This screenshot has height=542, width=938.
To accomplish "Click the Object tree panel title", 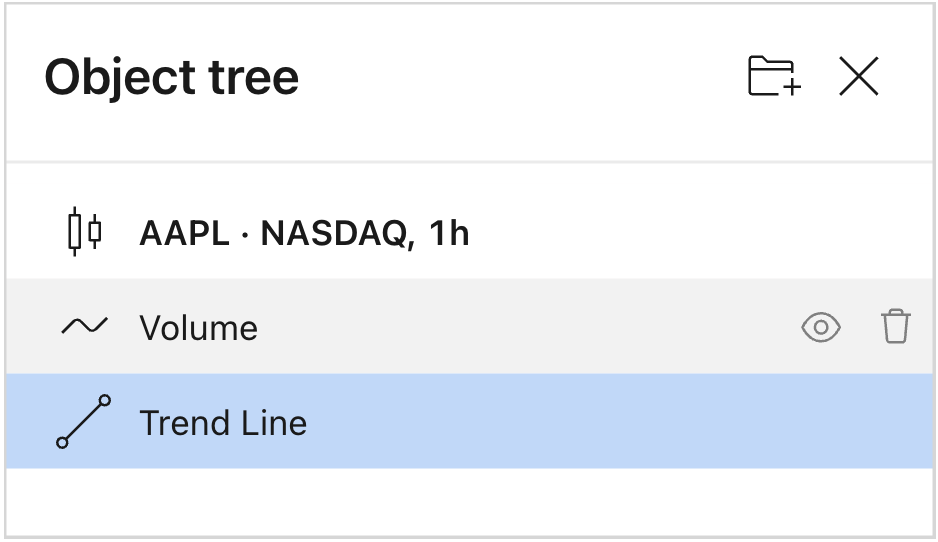I will coord(171,77).
